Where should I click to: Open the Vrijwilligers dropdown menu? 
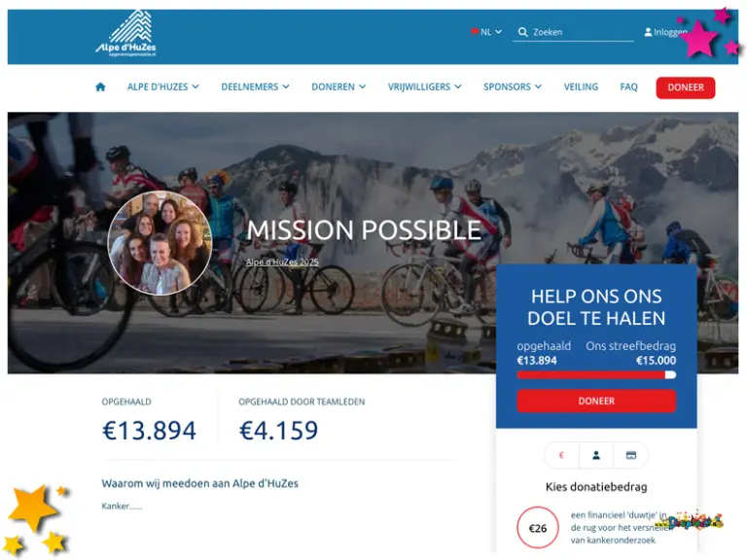(x=424, y=87)
